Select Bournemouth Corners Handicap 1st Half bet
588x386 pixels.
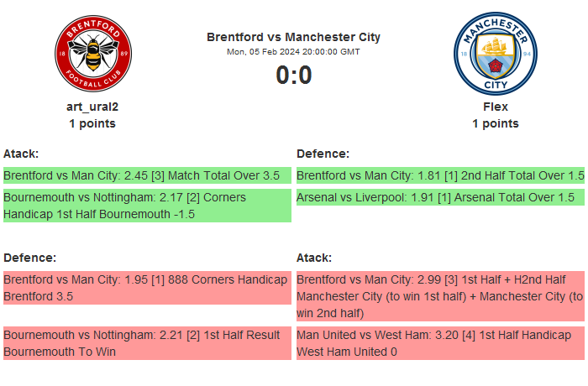147,206
